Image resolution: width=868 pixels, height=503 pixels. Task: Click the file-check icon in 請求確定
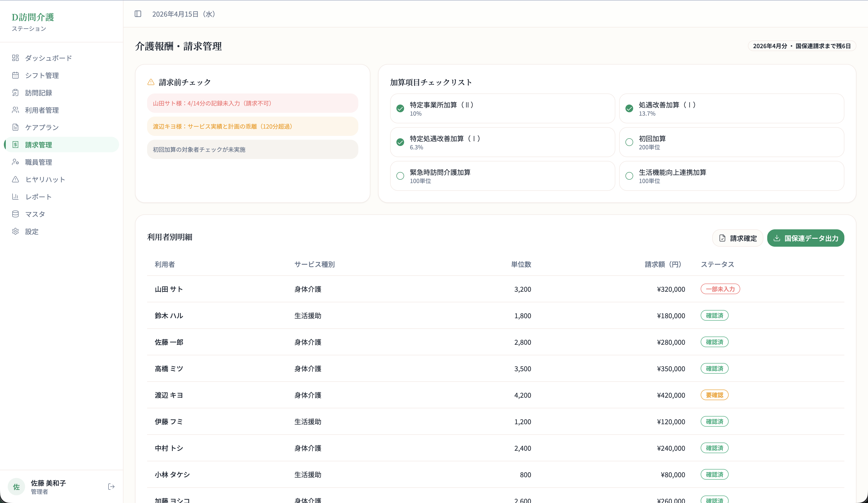722,238
